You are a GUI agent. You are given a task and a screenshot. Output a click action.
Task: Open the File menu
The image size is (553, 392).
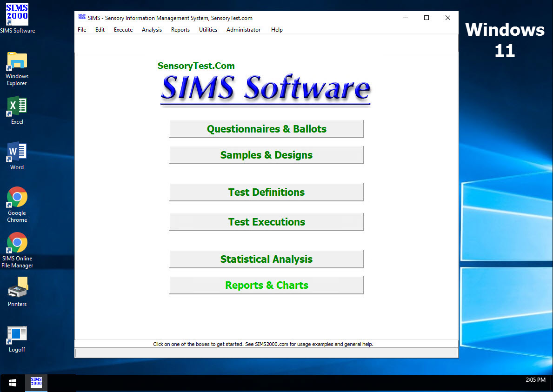(82, 29)
